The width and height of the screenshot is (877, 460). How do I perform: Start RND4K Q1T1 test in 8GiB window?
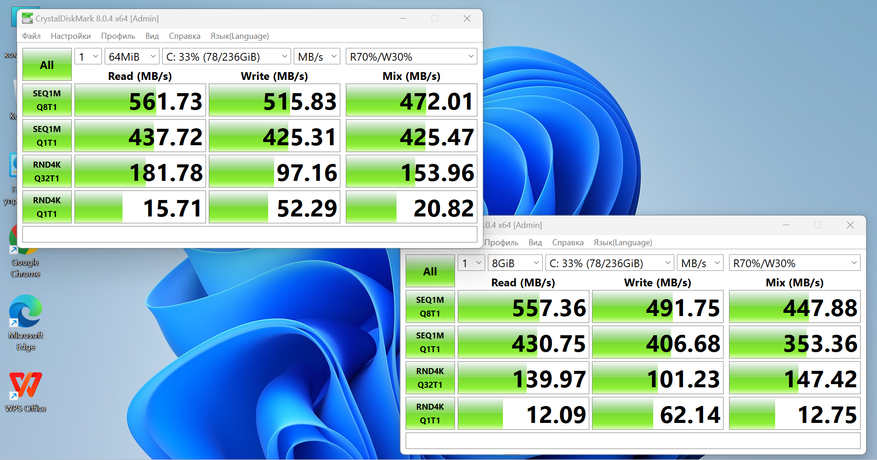(x=430, y=414)
